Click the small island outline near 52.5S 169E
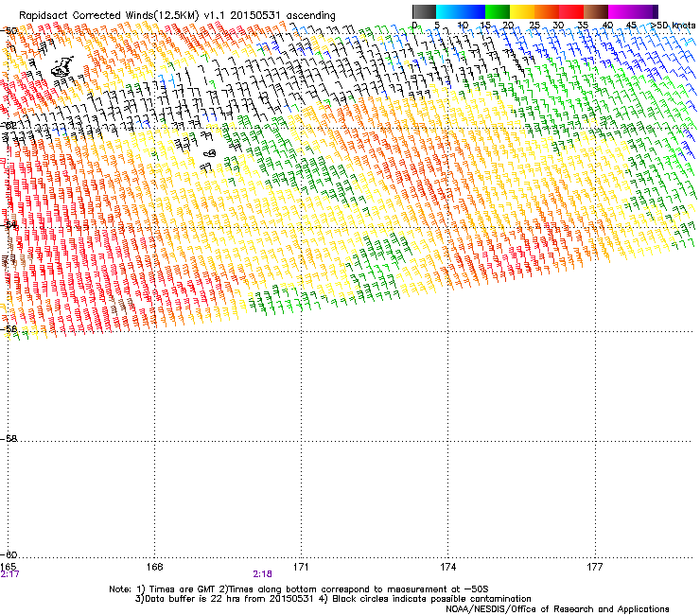The image size is (700, 615). click(x=210, y=153)
